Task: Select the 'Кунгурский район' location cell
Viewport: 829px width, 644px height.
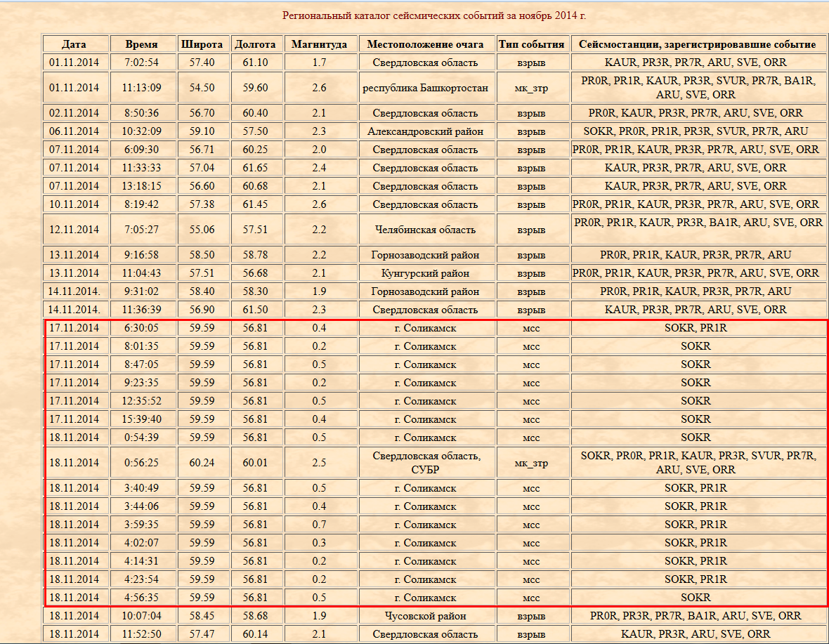Action: pyautogui.click(x=425, y=273)
